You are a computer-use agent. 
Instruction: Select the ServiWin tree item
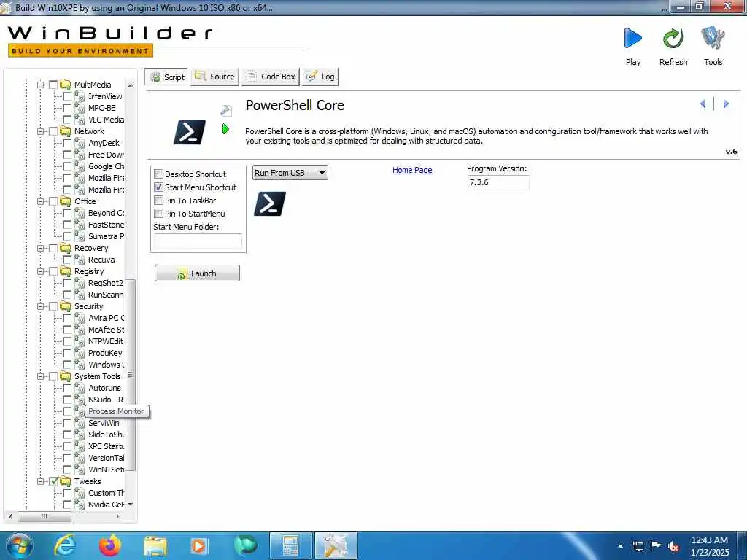coord(104,423)
